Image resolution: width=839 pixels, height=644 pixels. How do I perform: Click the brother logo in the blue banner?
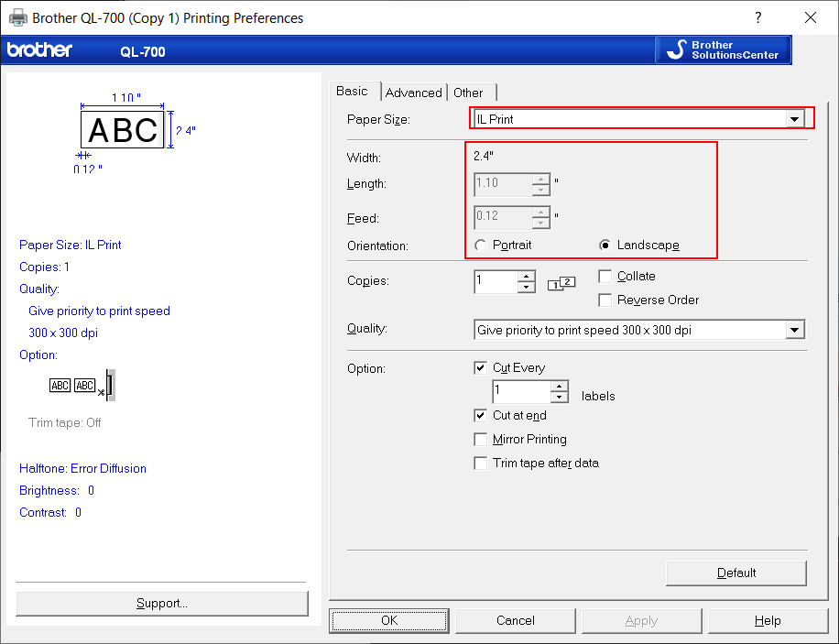(39, 50)
